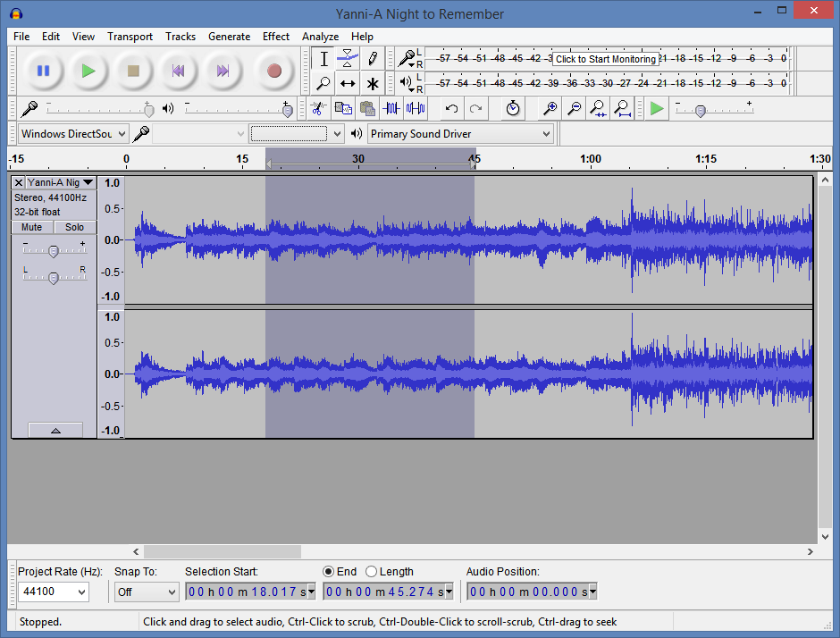
Task: Open the Windows DirectSound host dropdown
Action: coord(73,133)
